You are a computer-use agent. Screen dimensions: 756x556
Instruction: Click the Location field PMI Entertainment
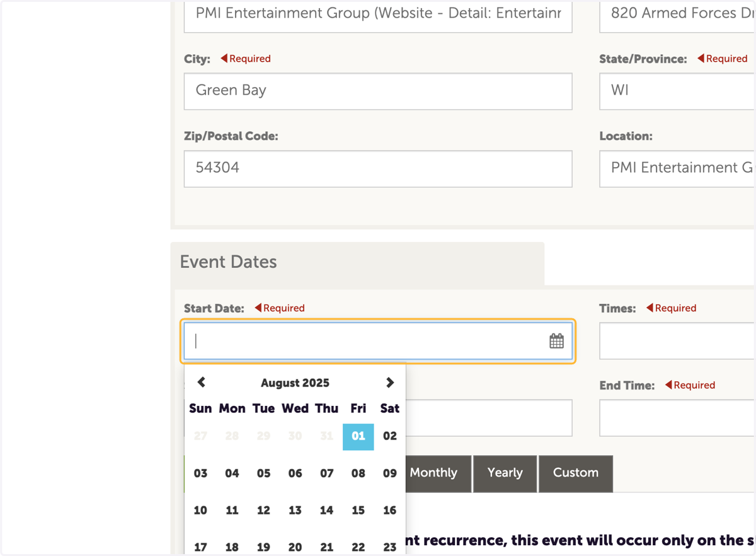click(677, 168)
